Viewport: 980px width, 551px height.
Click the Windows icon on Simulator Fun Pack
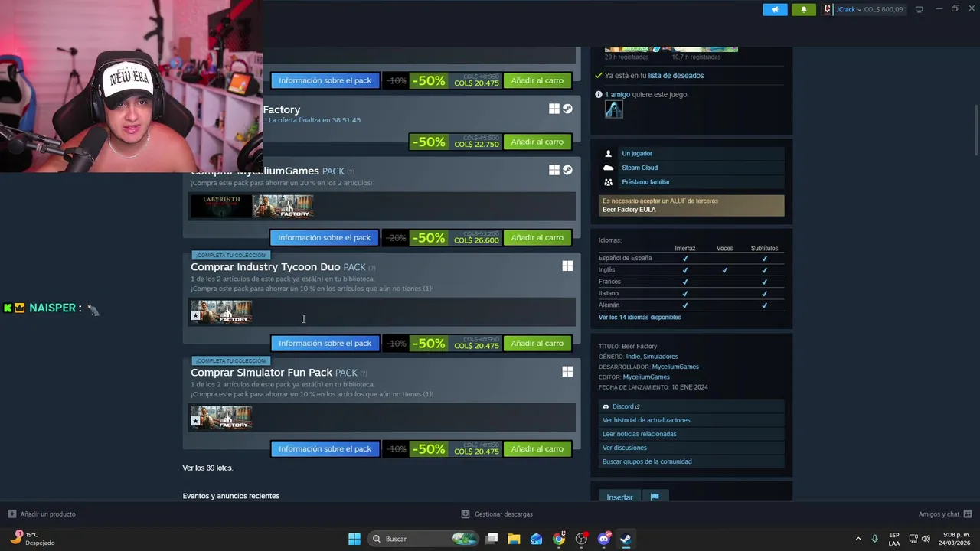[567, 371]
